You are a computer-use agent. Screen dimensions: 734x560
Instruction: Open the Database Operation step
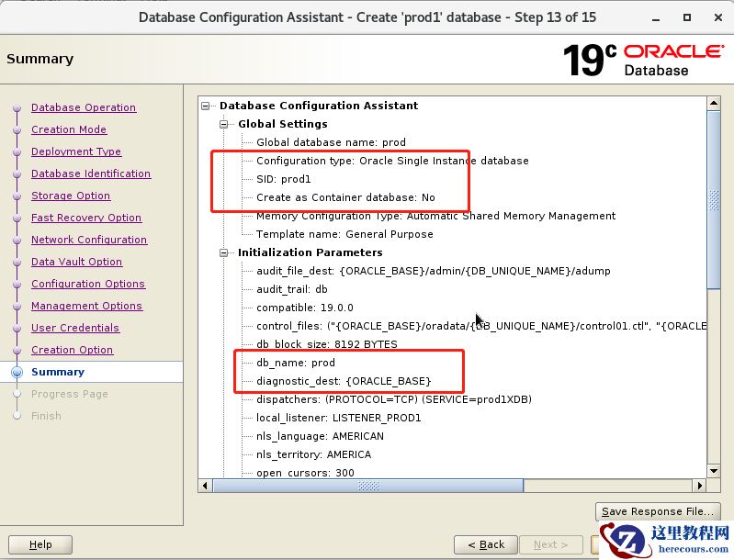coord(84,107)
